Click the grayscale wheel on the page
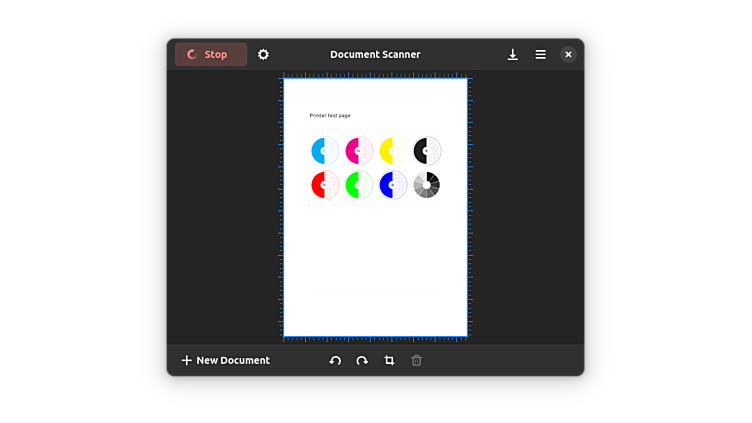Viewport: 752px width, 423px height. pos(427,185)
